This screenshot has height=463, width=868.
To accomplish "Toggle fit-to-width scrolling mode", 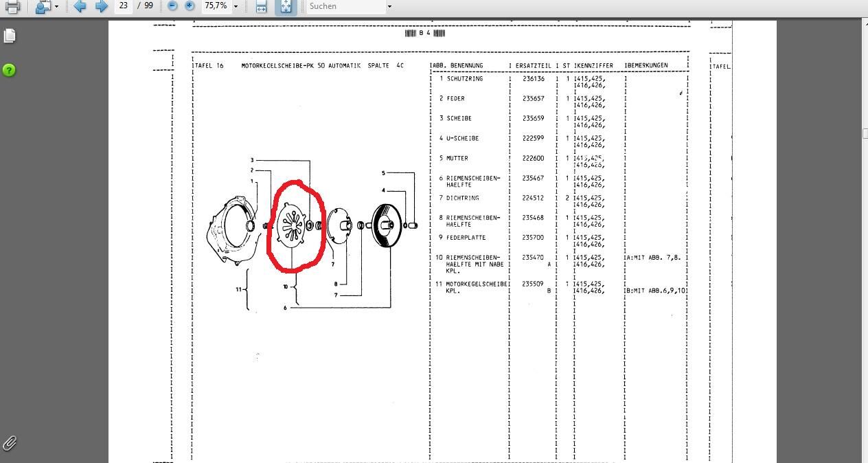I will pyautogui.click(x=261, y=6).
